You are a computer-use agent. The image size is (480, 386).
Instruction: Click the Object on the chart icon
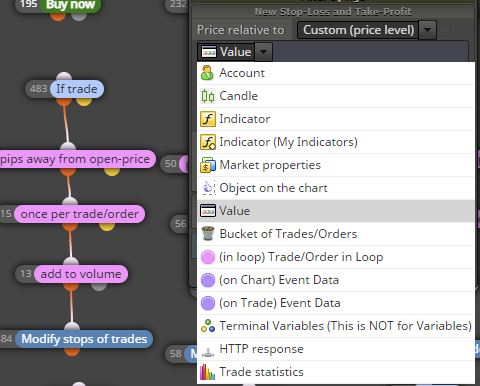208,188
